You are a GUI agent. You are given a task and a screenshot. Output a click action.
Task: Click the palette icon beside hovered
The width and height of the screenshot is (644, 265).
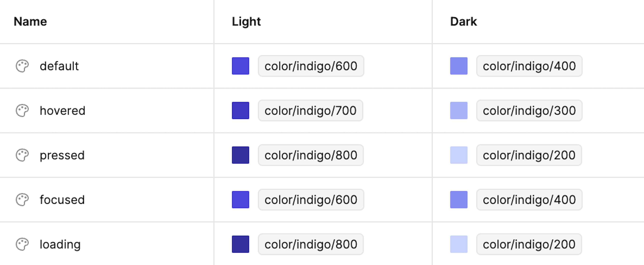point(22,111)
